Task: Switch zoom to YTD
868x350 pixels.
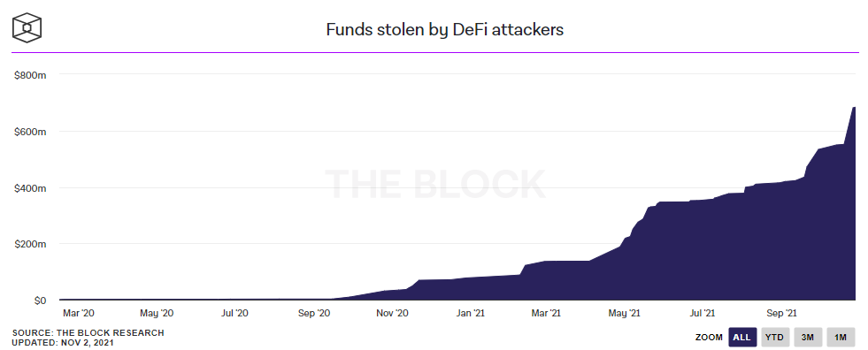Action: [x=774, y=337]
